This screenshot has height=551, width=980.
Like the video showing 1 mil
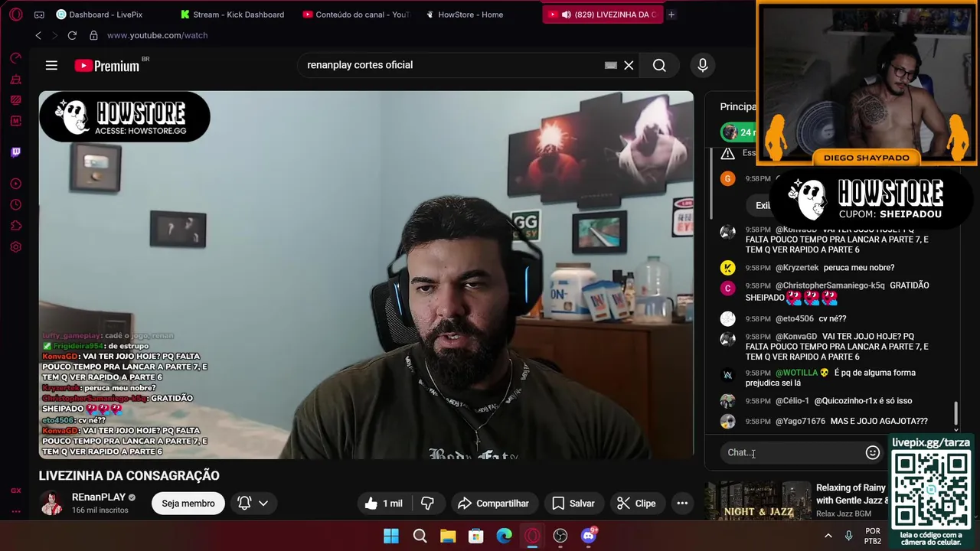(384, 503)
